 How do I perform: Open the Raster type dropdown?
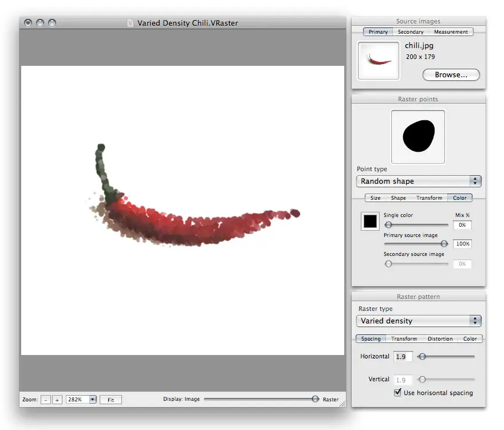[x=418, y=321]
